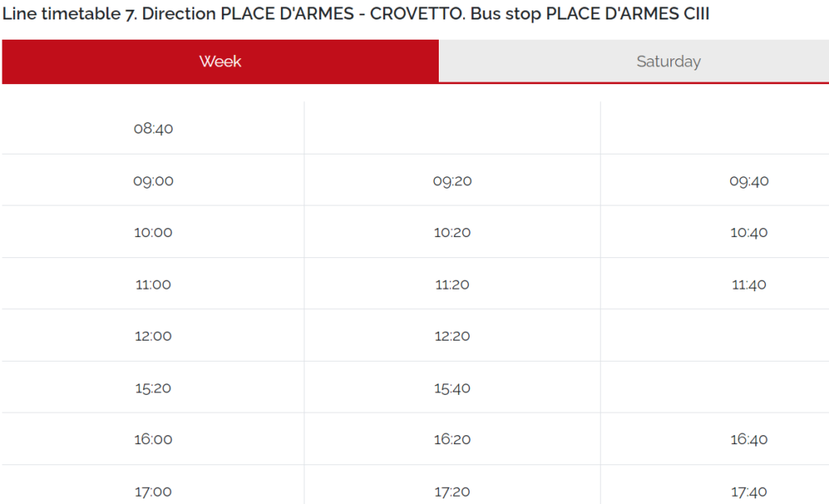Select the 12:00 bus time

click(153, 336)
